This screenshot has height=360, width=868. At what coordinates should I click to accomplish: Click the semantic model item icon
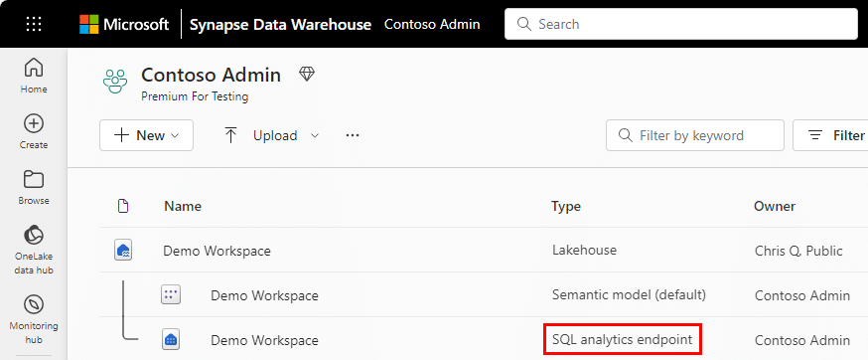(x=171, y=294)
